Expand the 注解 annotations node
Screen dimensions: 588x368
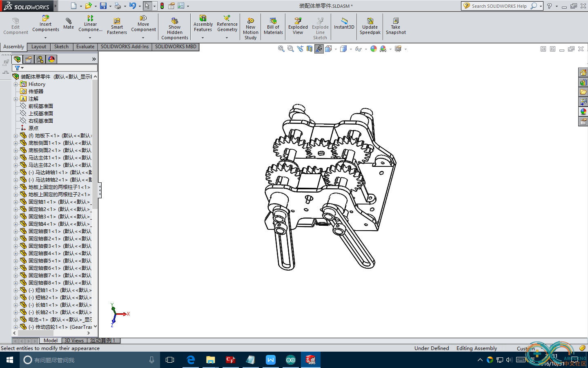16,99
